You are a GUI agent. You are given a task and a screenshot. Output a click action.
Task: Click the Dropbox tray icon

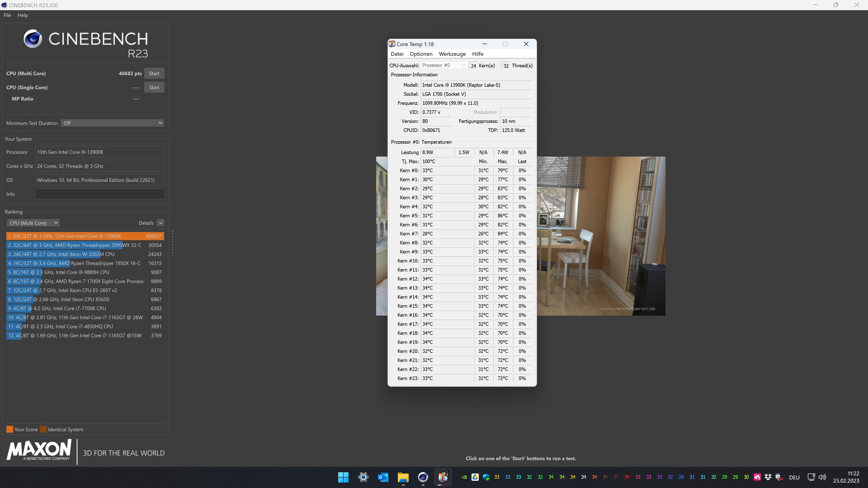pyautogui.click(x=768, y=477)
